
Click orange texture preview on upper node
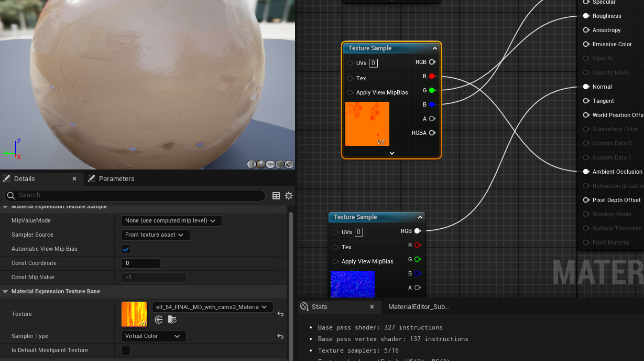367,124
